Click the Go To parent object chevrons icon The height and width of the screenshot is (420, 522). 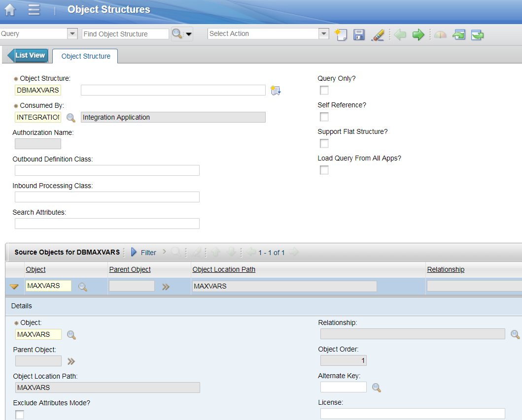point(70,361)
